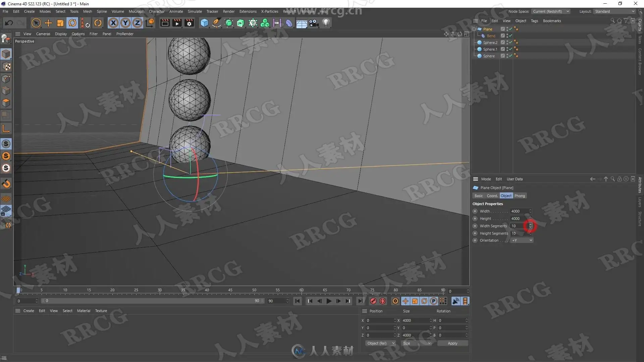Viewport: 644px width, 362px height.
Task: Click the Apply button
Action: click(452, 343)
